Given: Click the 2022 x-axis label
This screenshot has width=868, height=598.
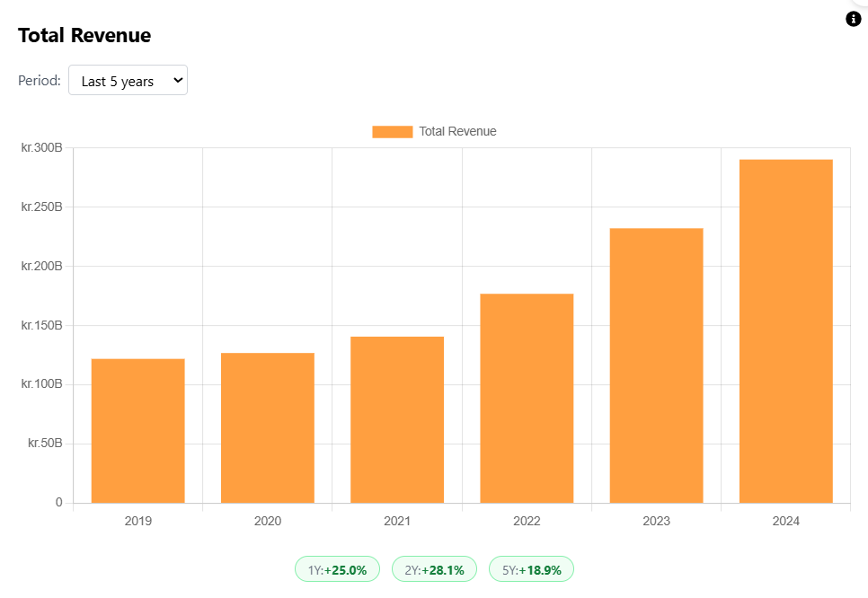Looking at the screenshot, I should coord(527,521).
